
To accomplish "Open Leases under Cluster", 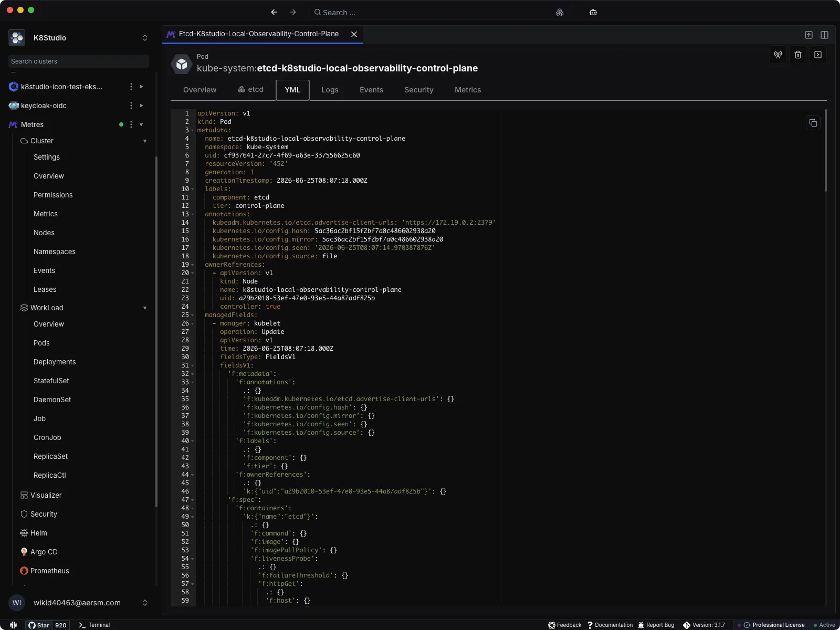I will [45, 289].
